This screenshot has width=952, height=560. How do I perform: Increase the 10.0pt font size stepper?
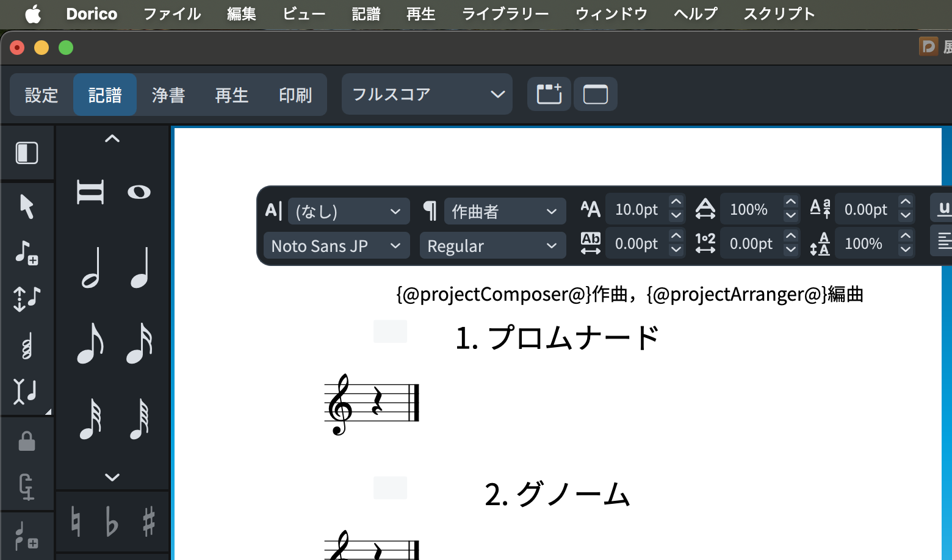click(x=676, y=203)
